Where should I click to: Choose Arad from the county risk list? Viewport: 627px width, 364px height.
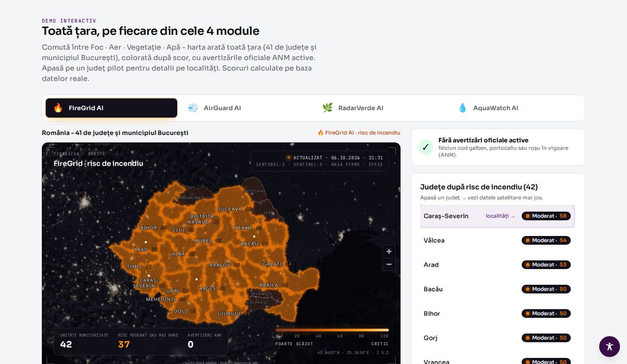click(x=497, y=265)
